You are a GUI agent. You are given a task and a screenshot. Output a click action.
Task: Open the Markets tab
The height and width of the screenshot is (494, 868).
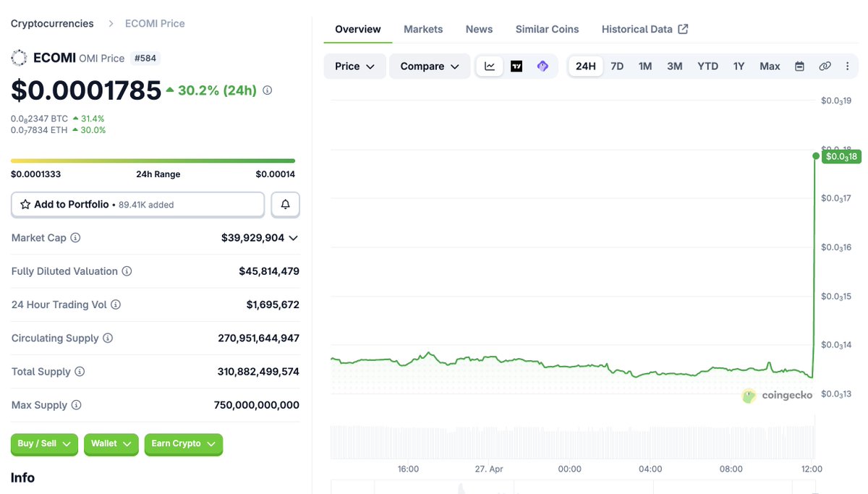coord(423,29)
